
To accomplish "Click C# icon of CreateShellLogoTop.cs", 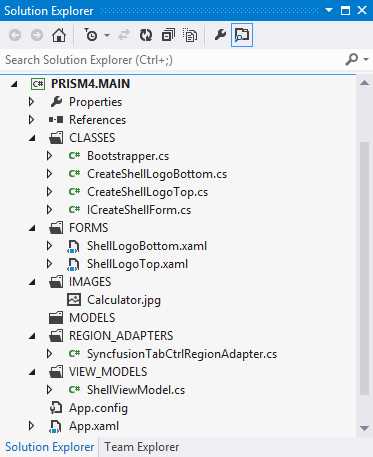I will point(74,191).
